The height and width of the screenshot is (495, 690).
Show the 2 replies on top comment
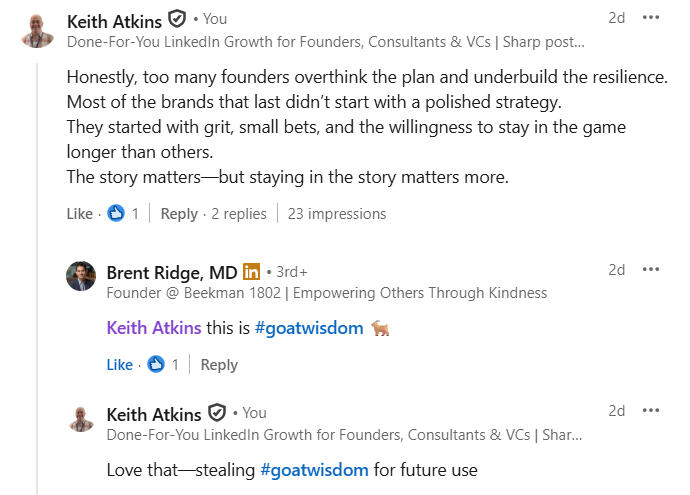pos(239,214)
